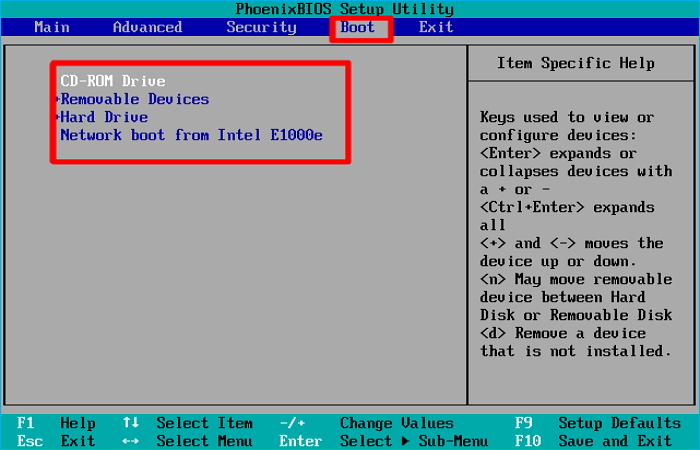700x450 pixels.
Task: Go to the Exit menu tab
Action: [436, 27]
